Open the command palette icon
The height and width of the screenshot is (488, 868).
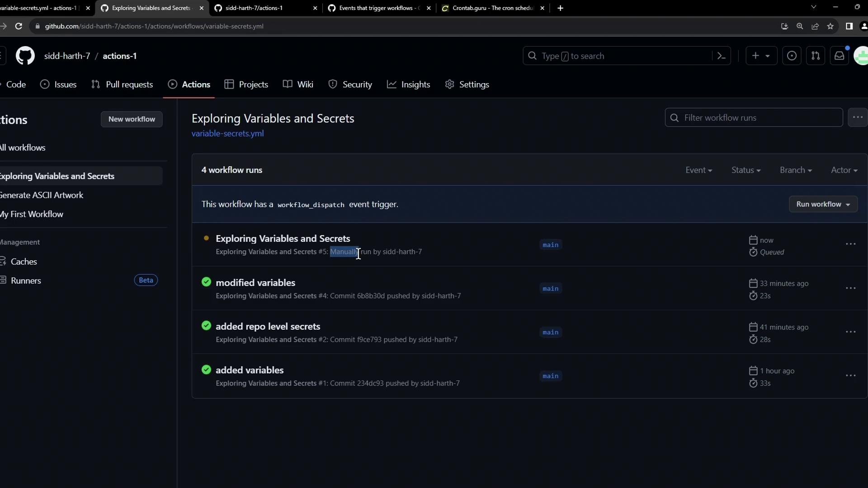pyautogui.click(x=722, y=56)
